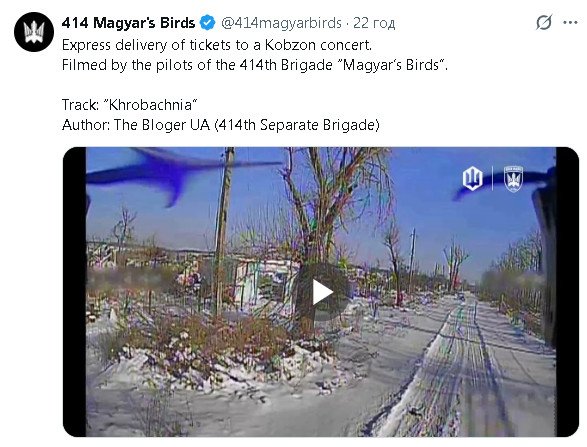
Task: Click the "Filmed by the pilots" text line
Action: 255,65
